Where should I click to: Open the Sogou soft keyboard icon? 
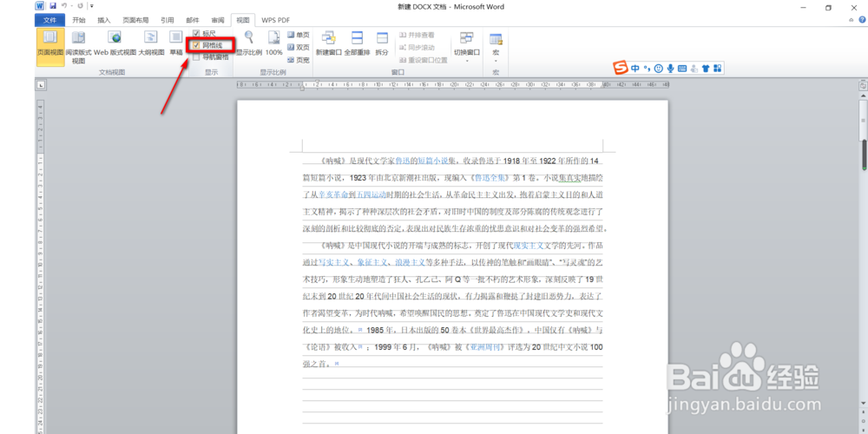[682, 68]
